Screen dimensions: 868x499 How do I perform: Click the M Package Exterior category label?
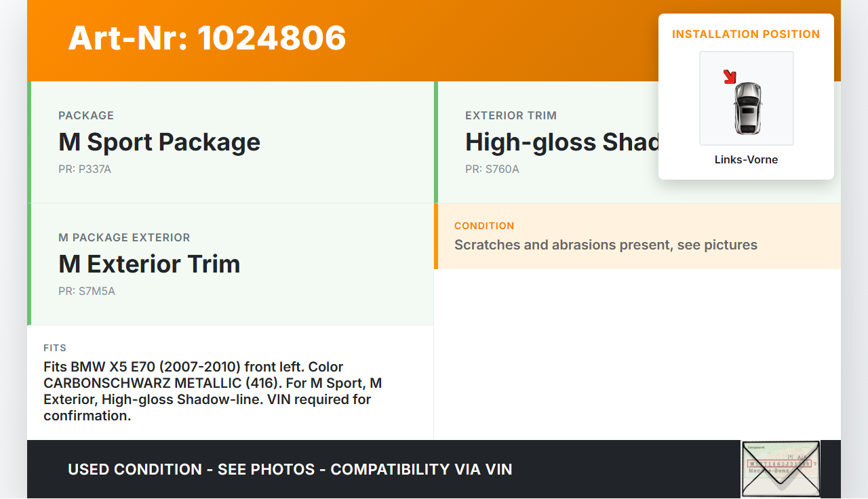point(124,238)
